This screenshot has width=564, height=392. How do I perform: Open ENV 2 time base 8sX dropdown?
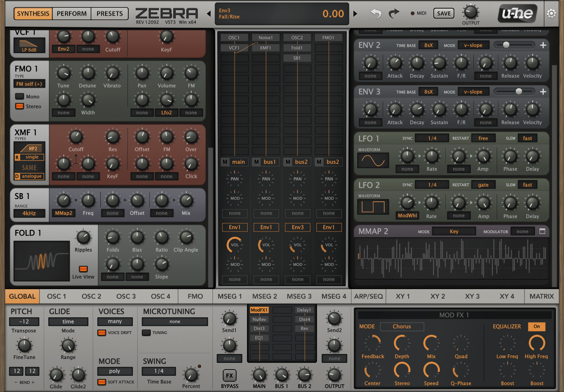point(428,45)
